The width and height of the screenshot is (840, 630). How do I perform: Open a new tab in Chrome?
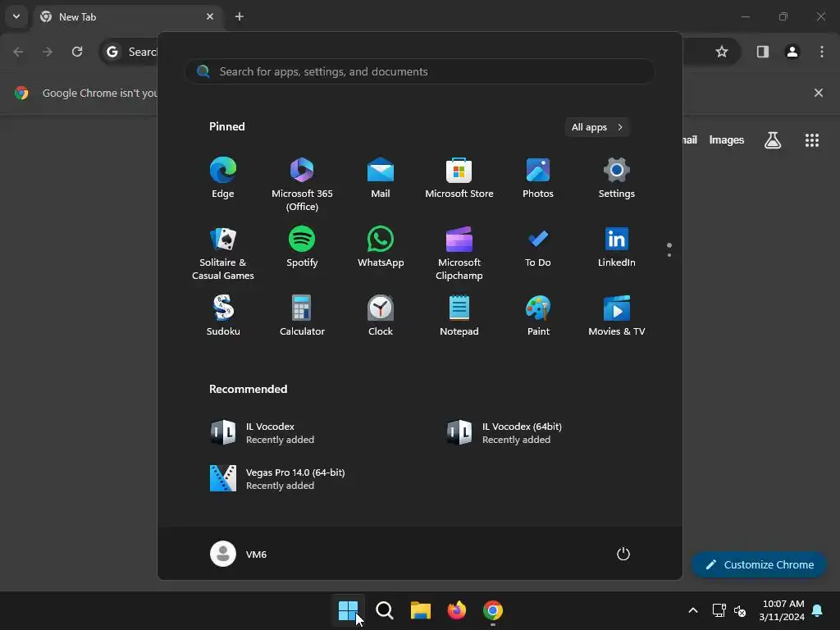[x=240, y=16]
